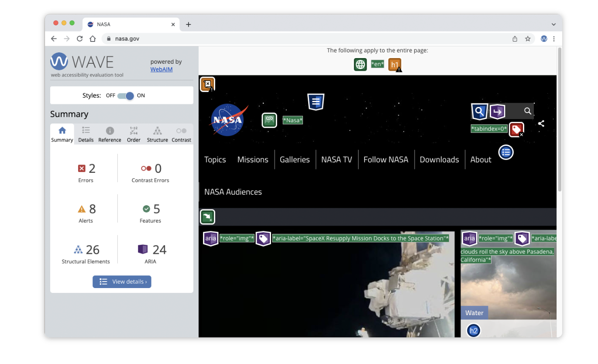Toggle the Styles switch off
This screenshot has width=598, height=364.
[126, 96]
